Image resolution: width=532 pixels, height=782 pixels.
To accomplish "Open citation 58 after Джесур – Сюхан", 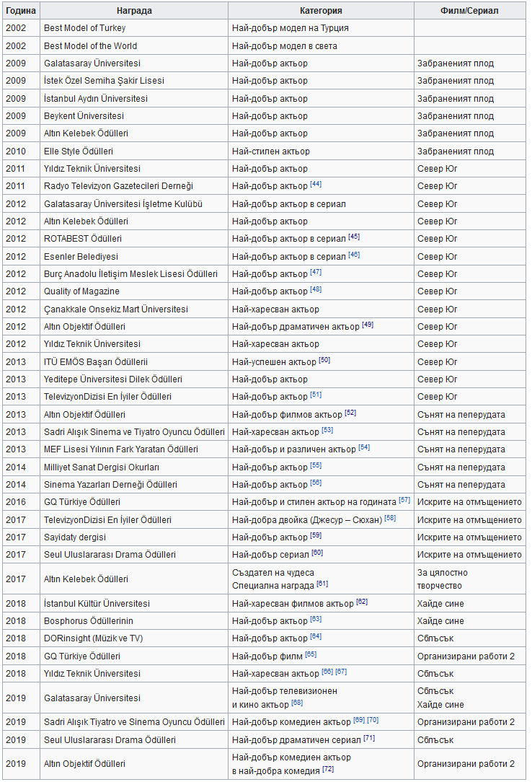I will click(390, 518).
